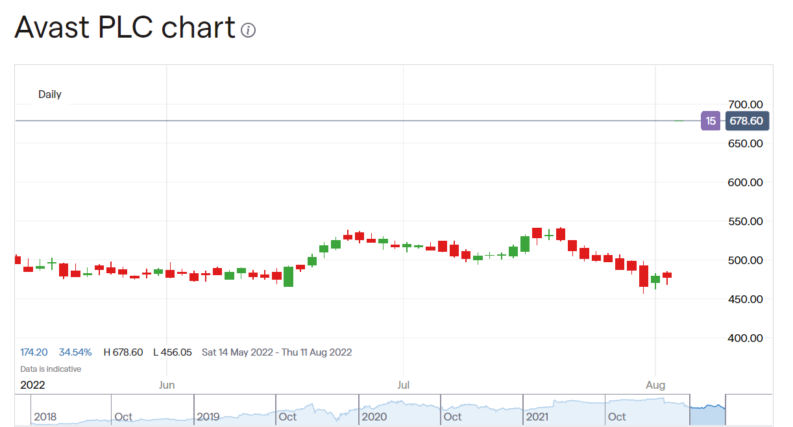The image size is (793, 427).
Task: Click the 34.54% percentage change value
Action: (75, 353)
